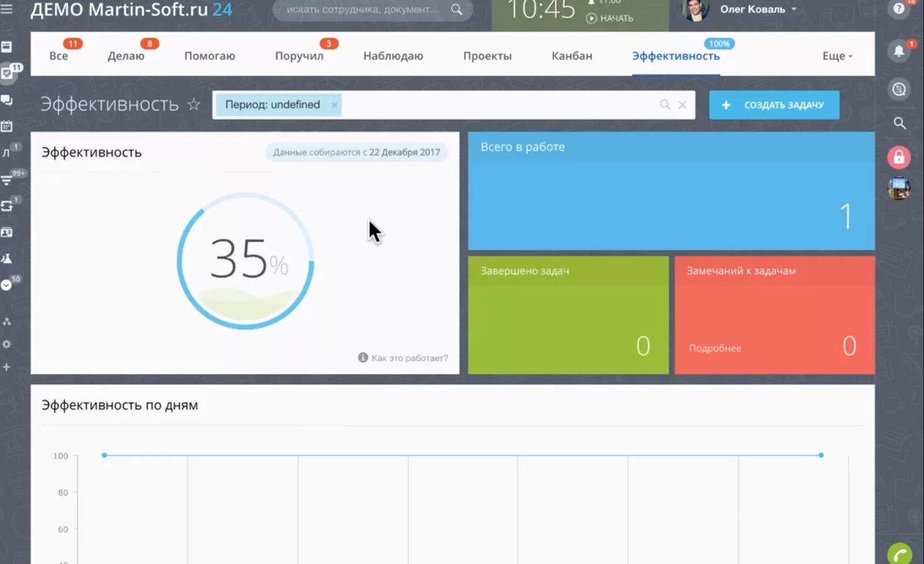Switch to the Проекты tab
This screenshot has width=924, height=564.
click(x=488, y=56)
